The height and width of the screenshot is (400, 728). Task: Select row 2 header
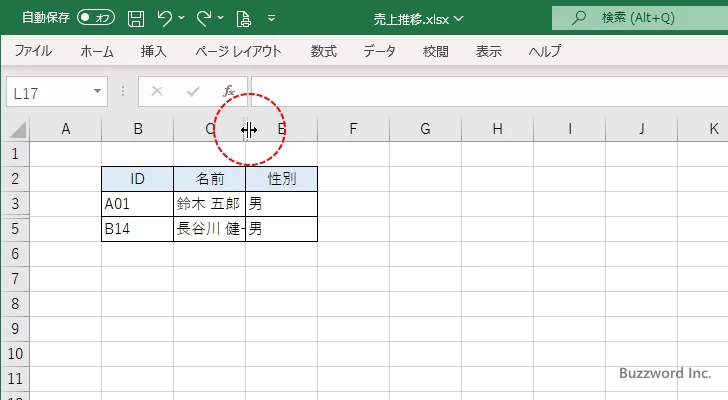pos(15,179)
